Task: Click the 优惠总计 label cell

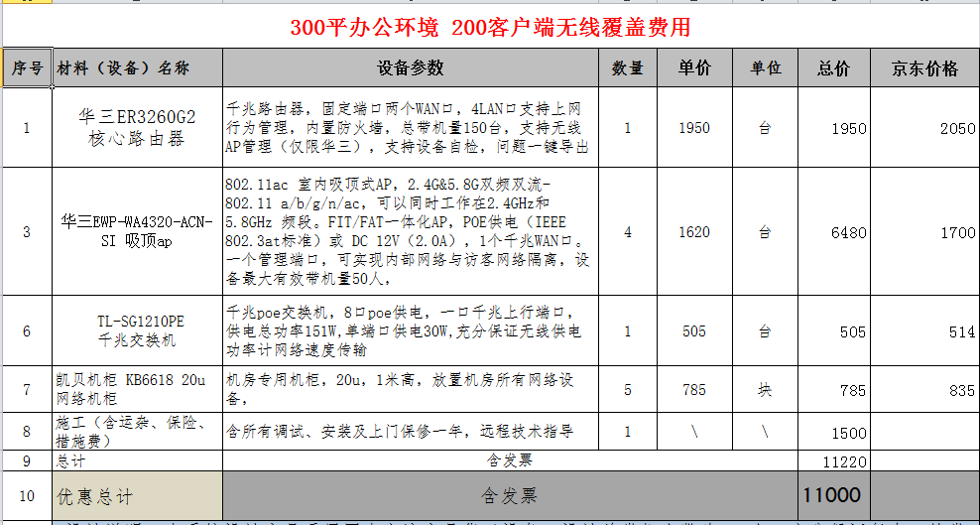Action: 138,496
